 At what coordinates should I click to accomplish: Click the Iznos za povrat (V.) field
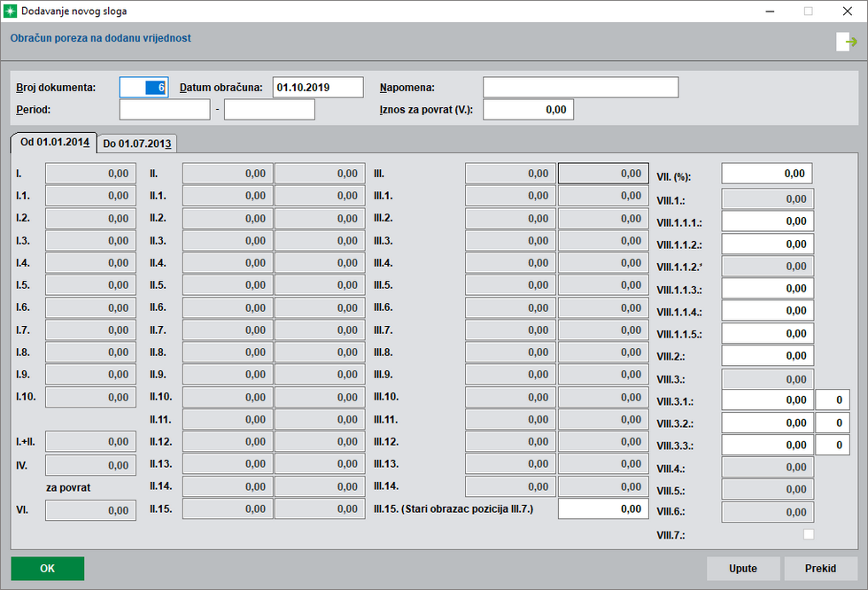coord(528,109)
